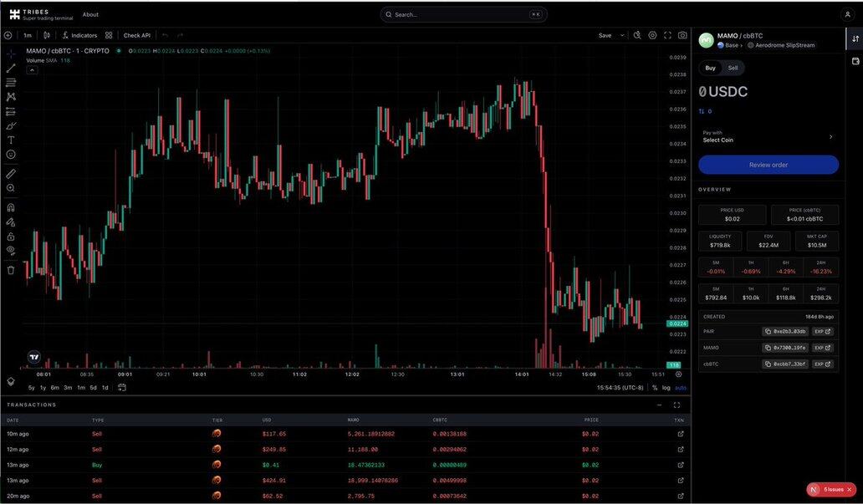Open the About page
This screenshot has width=863, height=504.
point(90,14)
